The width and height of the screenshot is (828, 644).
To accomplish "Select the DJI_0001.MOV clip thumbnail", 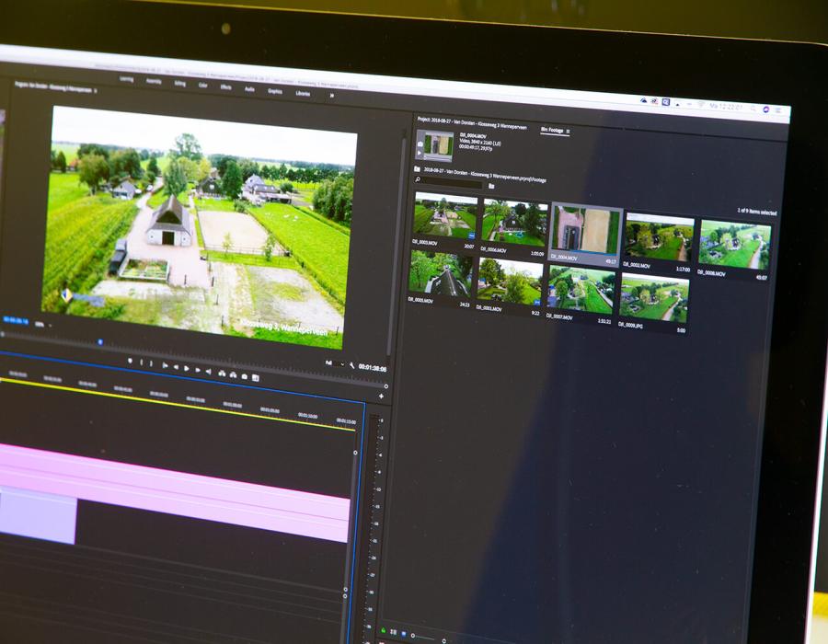I will coord(510,282).
